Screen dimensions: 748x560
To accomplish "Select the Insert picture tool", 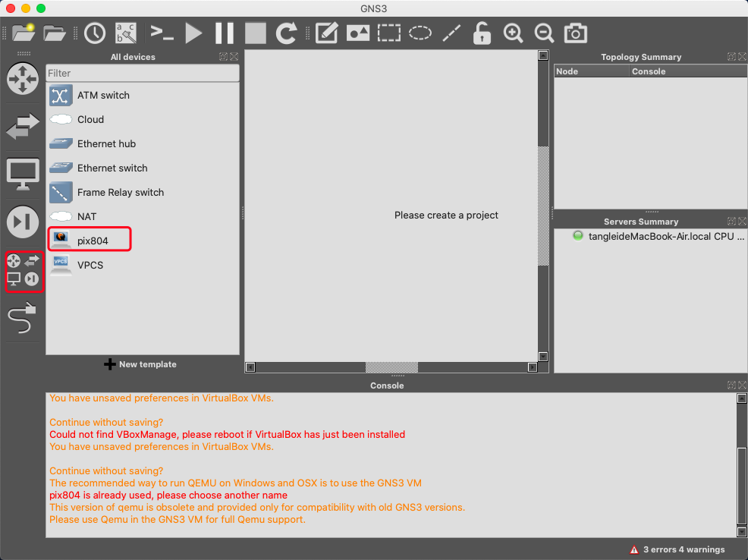I will [x=358, y=33].
